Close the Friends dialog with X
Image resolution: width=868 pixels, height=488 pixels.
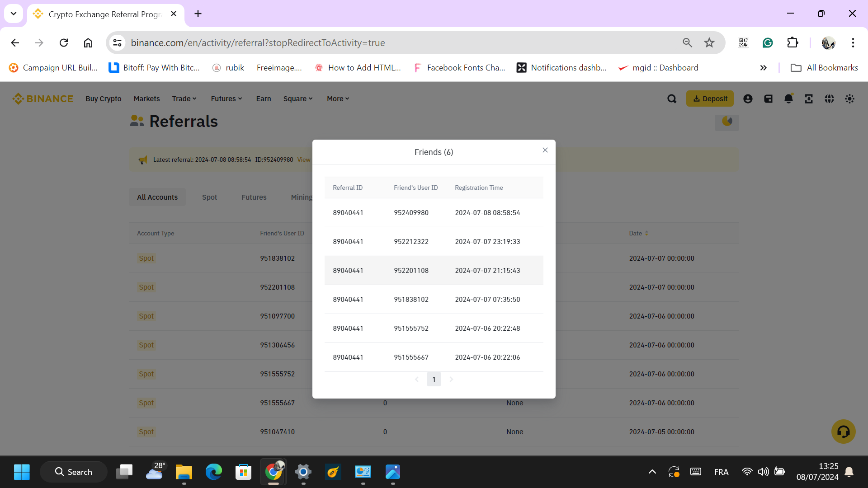[545, 150]
